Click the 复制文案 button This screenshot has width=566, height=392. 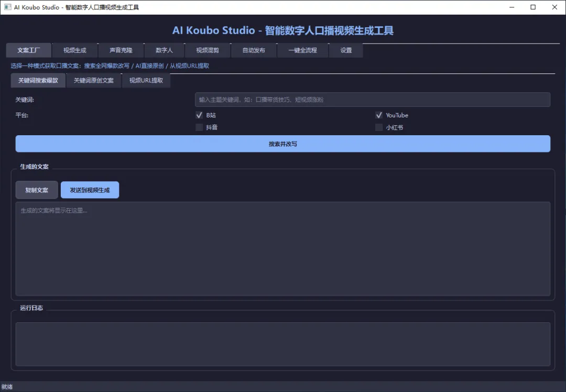[37, 190]
